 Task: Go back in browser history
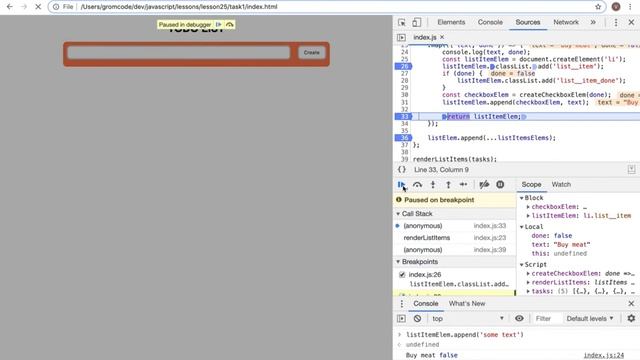point(9,7)
